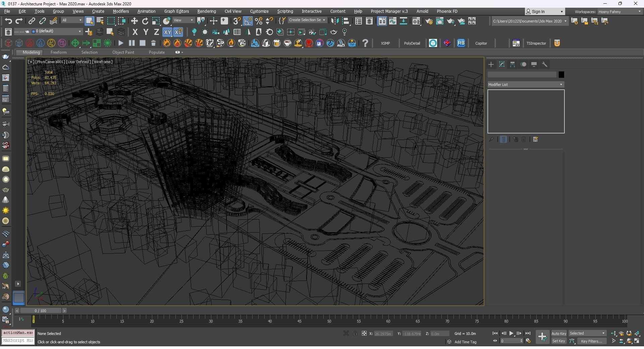The width and height of the screenshot is (644, 349).
Task: Click the Copitor toolbar button
Action: tap(481, 43)
